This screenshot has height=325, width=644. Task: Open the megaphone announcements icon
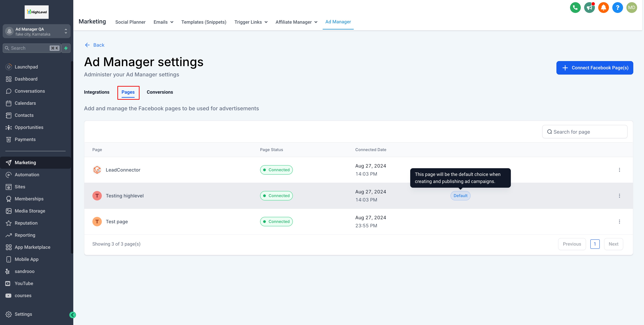click(x=589, y=8)
